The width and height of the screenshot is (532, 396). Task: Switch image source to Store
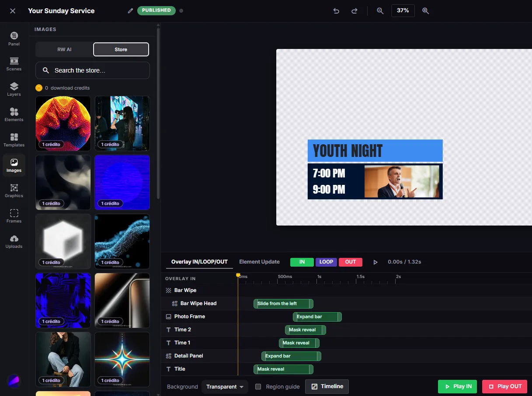121,49
